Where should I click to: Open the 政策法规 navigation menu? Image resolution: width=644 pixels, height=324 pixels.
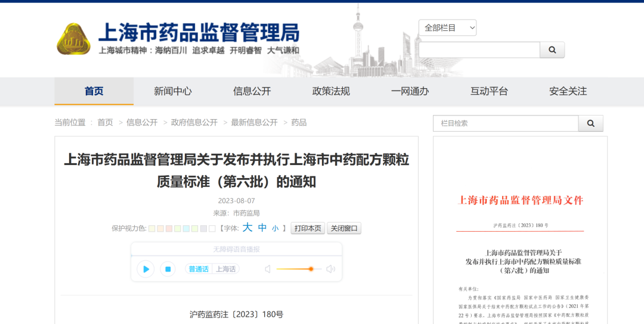(331, 91)
